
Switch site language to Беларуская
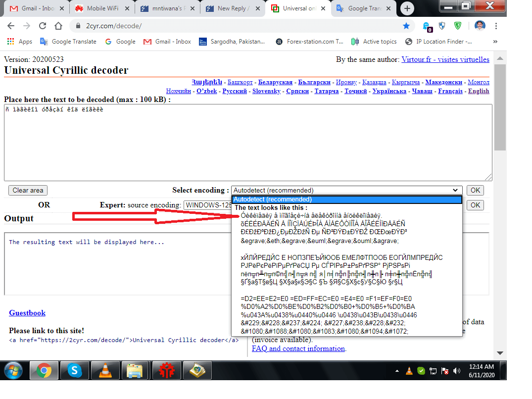point(275,82)
